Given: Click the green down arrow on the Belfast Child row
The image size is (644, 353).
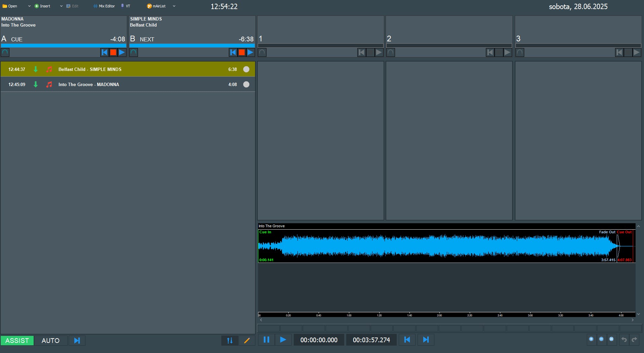Looking at the screenshot, I should pos(36,69).
